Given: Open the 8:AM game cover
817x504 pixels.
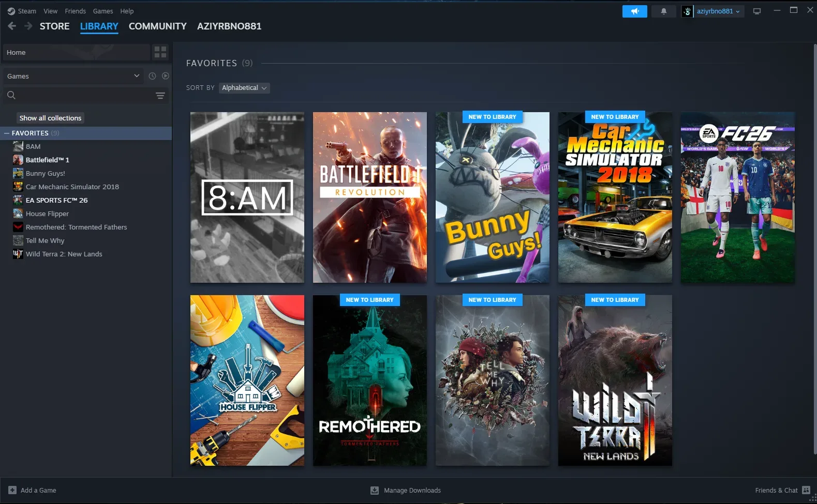Looking at the screenshot, I should 247,197.
